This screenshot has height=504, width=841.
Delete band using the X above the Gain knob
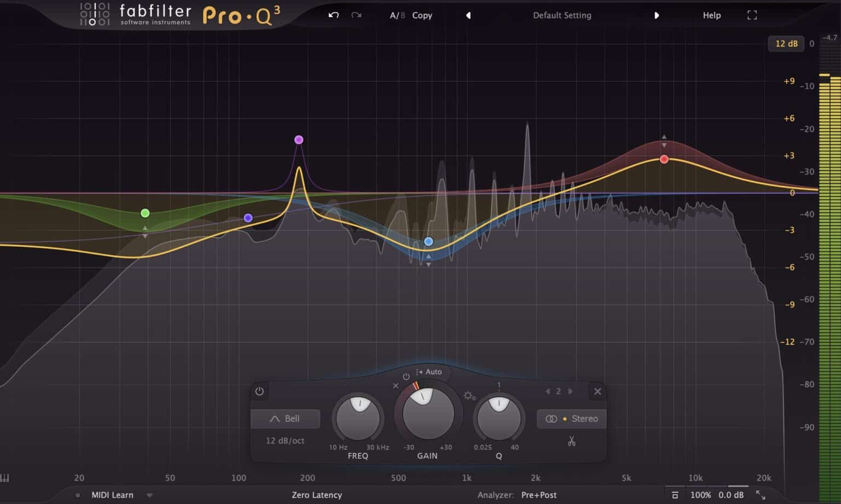395,386
